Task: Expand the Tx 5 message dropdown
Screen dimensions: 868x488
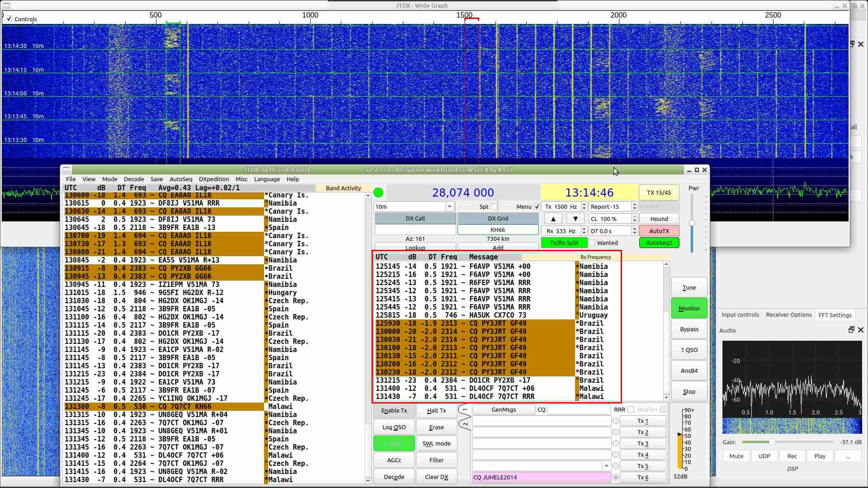Action: pyautogui.click(x=606, y=466)
